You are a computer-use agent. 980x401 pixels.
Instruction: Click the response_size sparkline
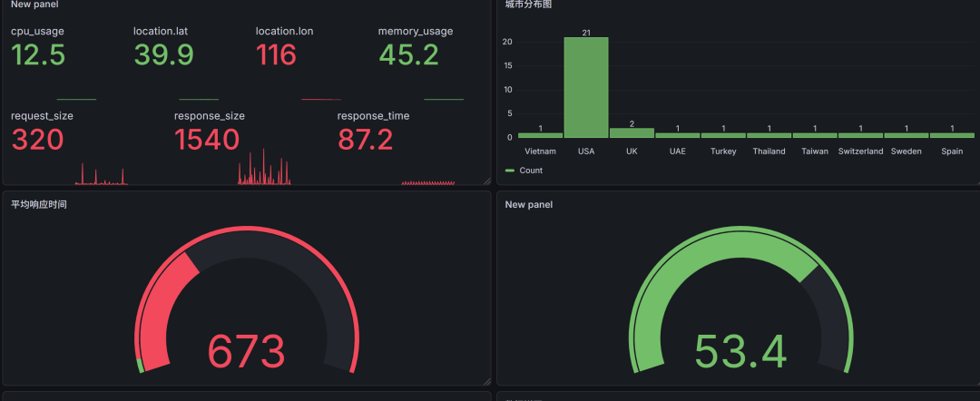point(264,167)
